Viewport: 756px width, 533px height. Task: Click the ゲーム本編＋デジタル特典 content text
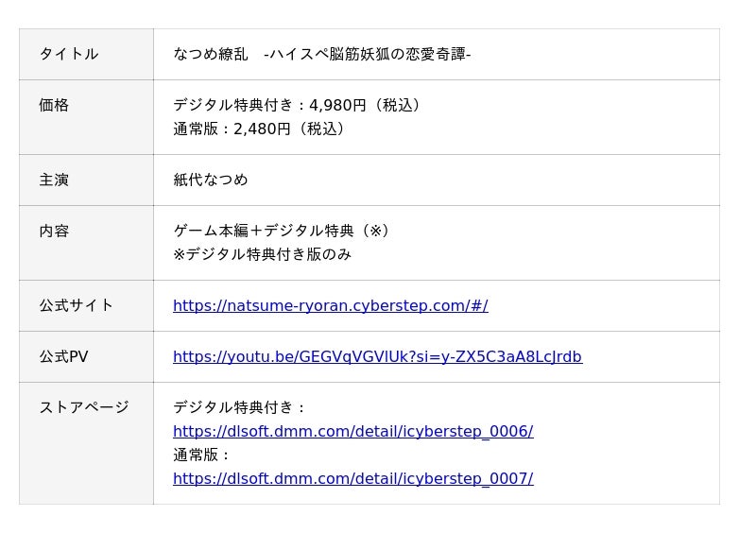tap(281, 231)
